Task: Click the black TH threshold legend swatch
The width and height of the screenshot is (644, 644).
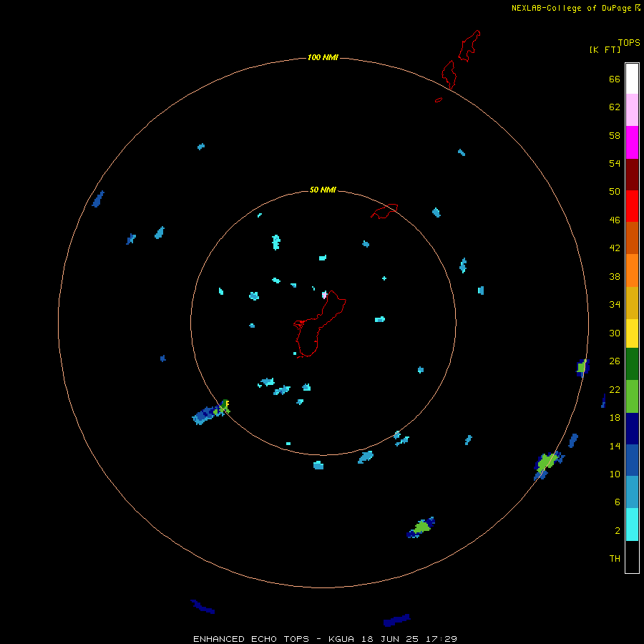Action: pyautogui.click(x=632, y=557)
